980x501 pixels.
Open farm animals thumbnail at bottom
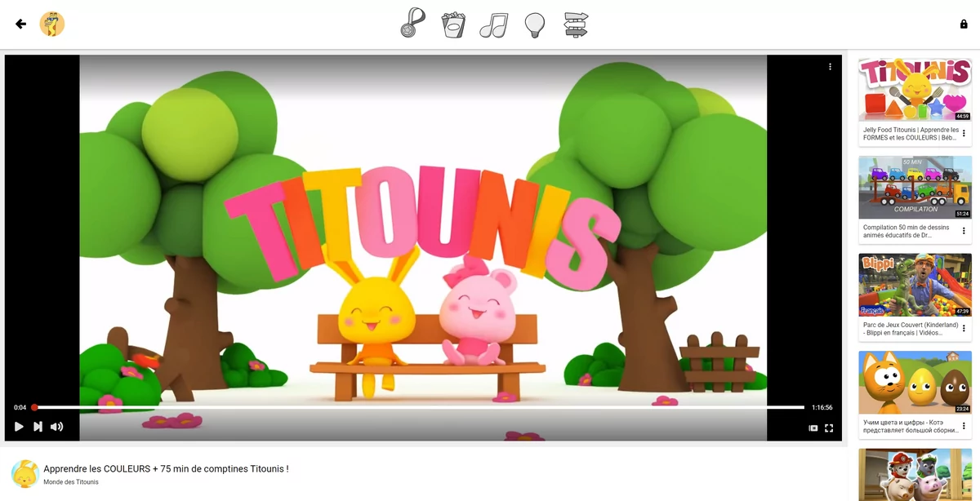tap(915, 475)
